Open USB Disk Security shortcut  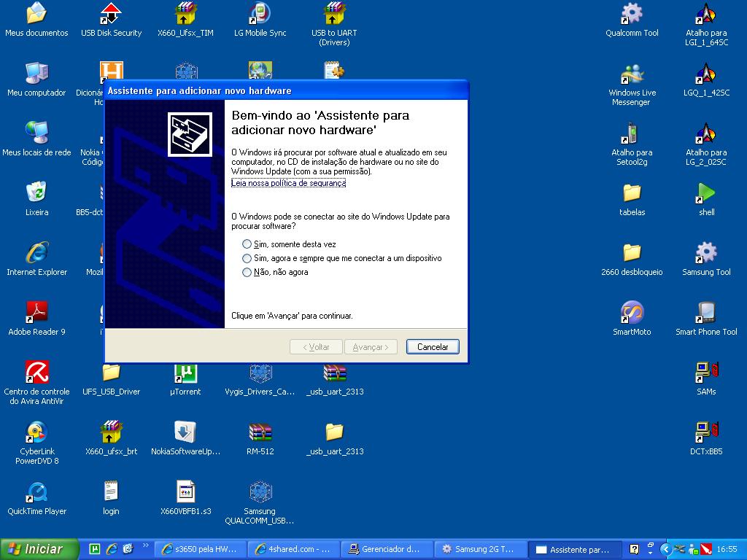111,20
